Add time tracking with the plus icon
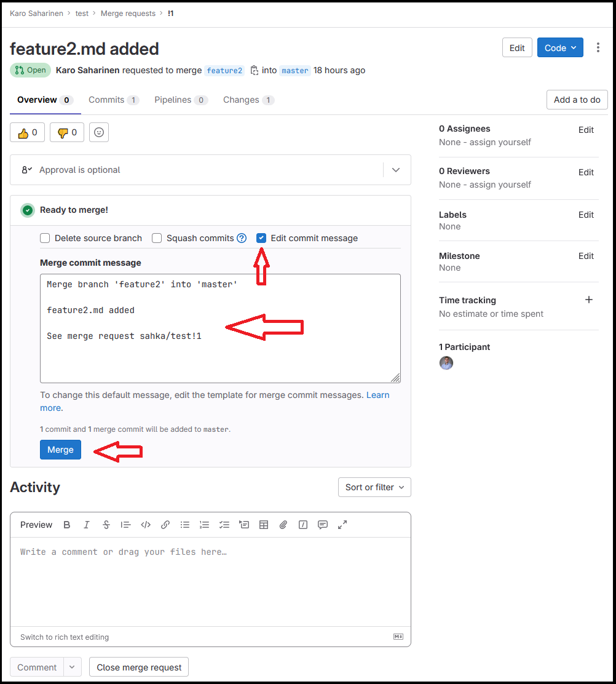 pyautogui.click(x=588, y=300)
